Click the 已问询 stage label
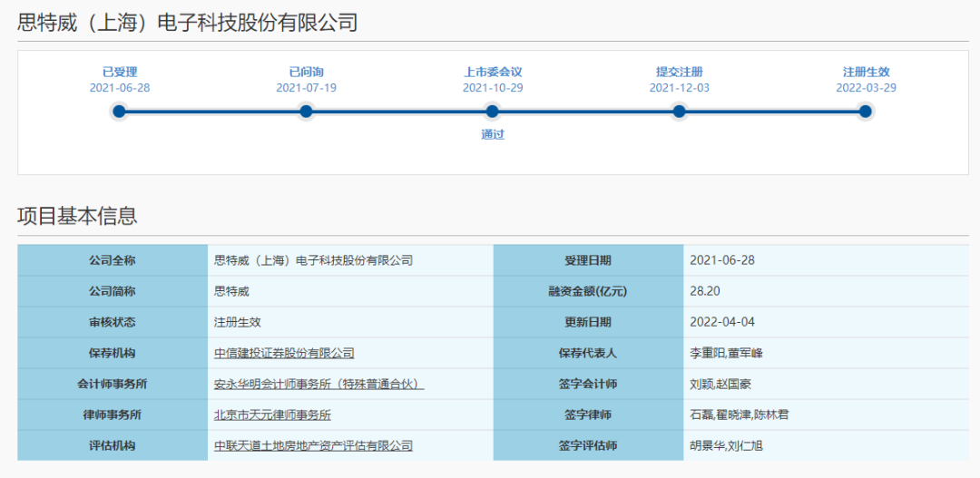 [x=307, y=72]
